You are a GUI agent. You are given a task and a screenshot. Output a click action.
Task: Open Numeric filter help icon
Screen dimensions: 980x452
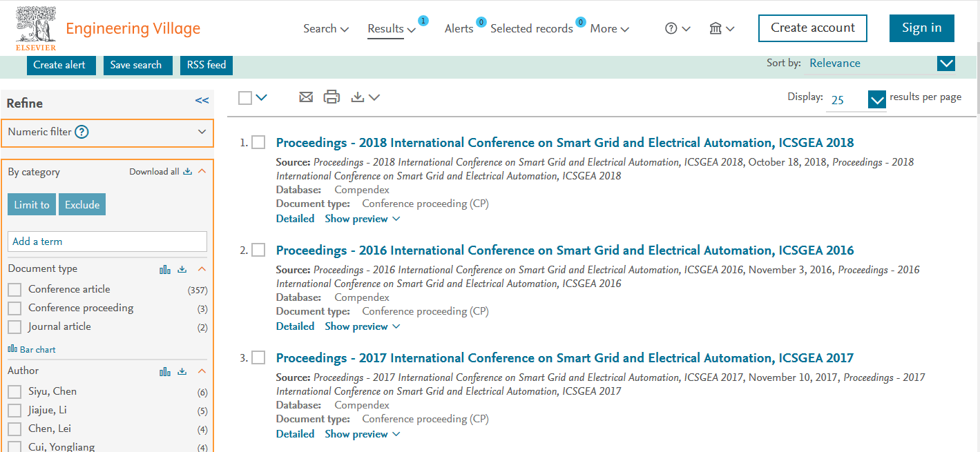pos(81,132)
